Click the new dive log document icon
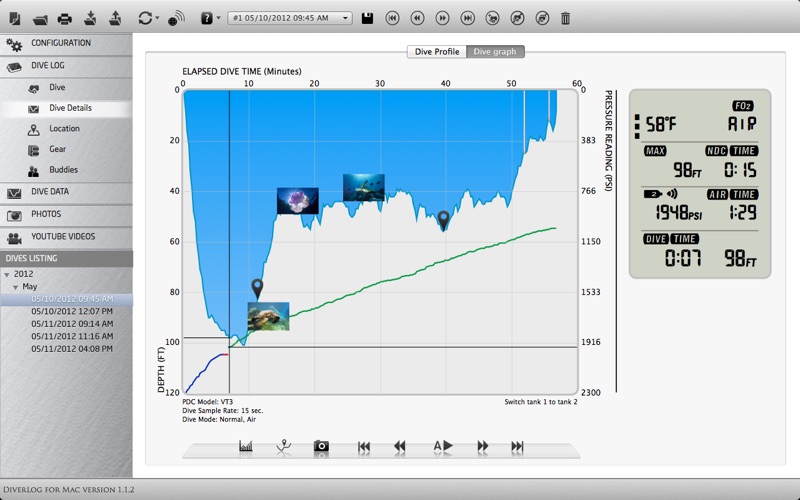The height and width of the screenshot is (500, 800). click(15, 19)
